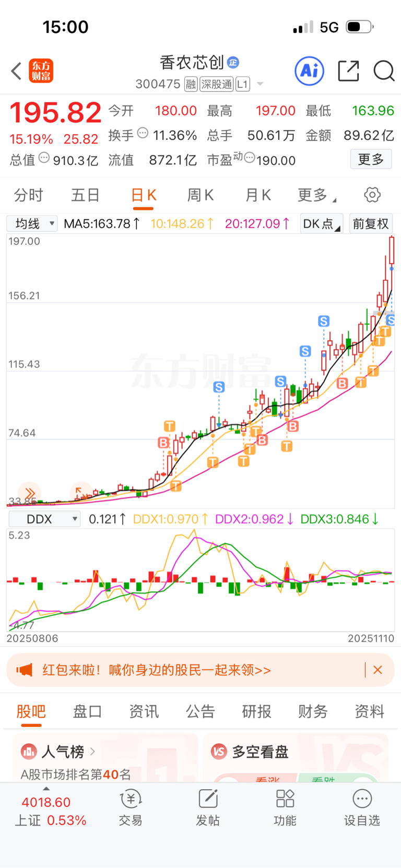The height and width of the screenshot is (868, 401).
Task: Tap the double-chevron expand icon on chart
Action: (29, 493)
